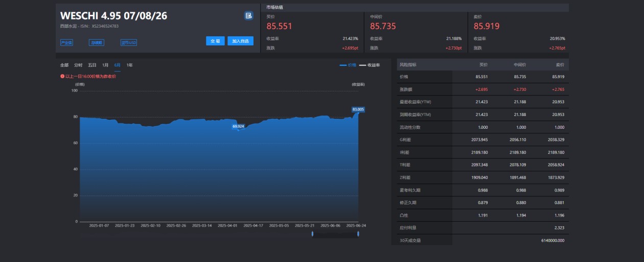Viewport: 644px width, 262px height.
Task: Select the 6月 chart range tab
Action: tap(118, 65)
